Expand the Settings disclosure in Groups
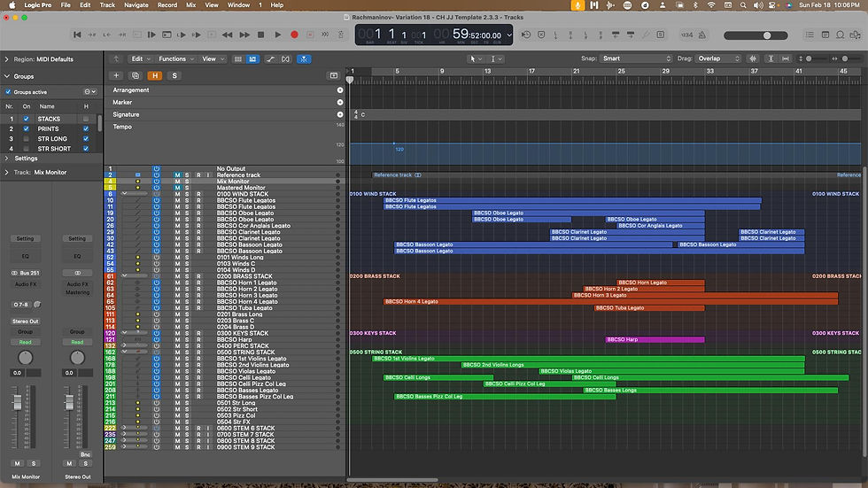This screenshot has height=488, width=868. (x=7, y=159)
